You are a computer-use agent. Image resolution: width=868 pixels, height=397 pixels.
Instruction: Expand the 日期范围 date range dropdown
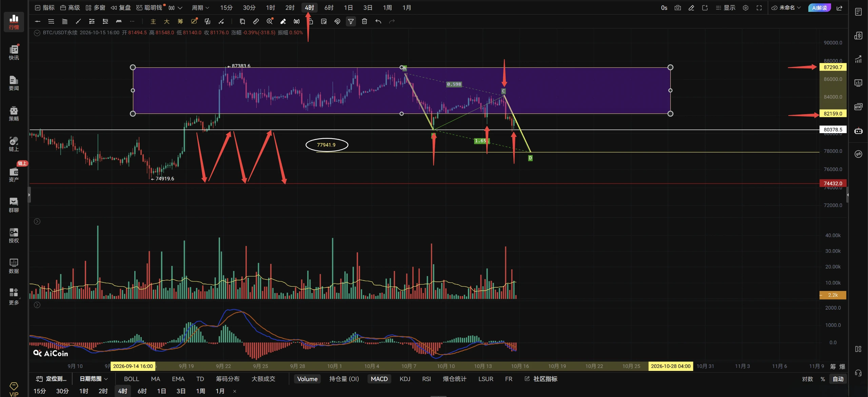tap(94, 379)
